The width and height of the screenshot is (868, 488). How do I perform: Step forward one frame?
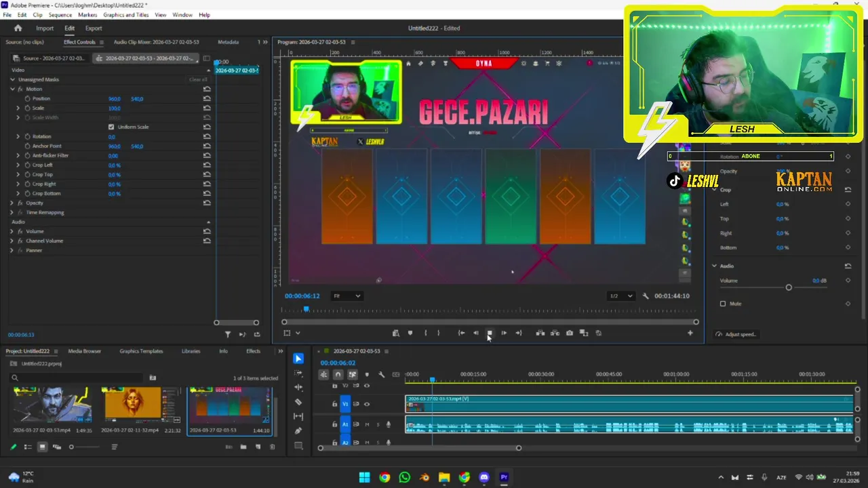pos(504,333)
